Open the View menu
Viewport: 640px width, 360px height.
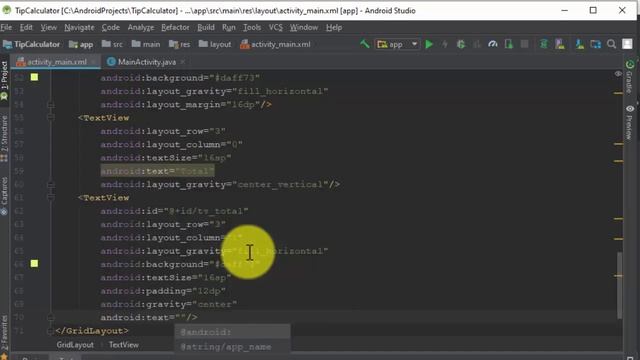49,27
